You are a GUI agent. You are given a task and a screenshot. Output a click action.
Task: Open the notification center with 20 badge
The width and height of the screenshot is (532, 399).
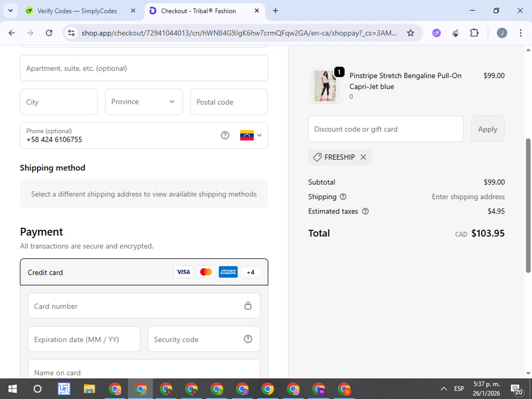tap(516, 389)
